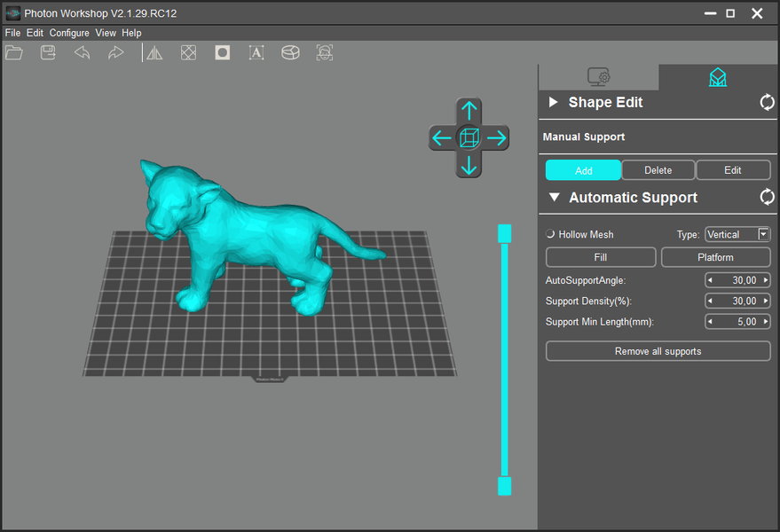Click the undo arrow icon
Screen dimensions: 780x532
pos(82,53)
